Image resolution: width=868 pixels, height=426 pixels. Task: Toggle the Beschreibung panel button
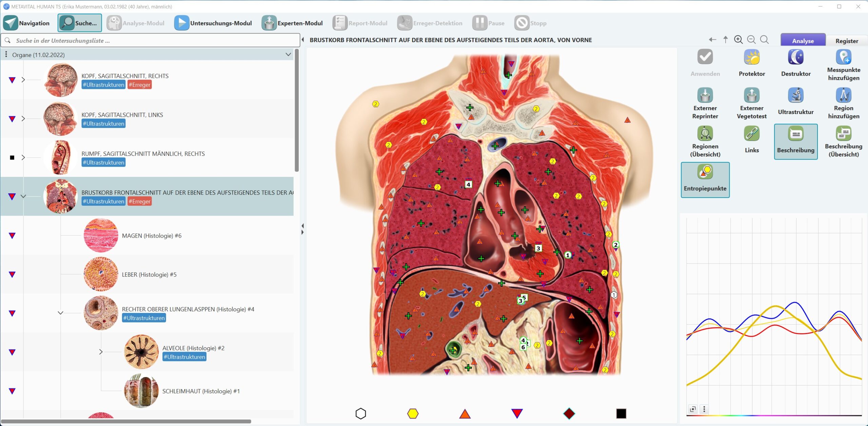pyautogui.click(x=795, y=141)
